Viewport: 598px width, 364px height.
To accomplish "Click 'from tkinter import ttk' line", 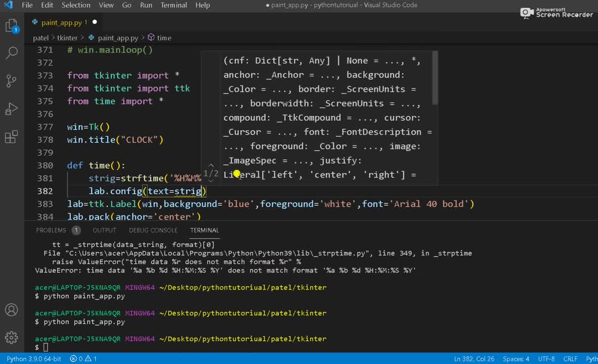I will click(129, 88).
